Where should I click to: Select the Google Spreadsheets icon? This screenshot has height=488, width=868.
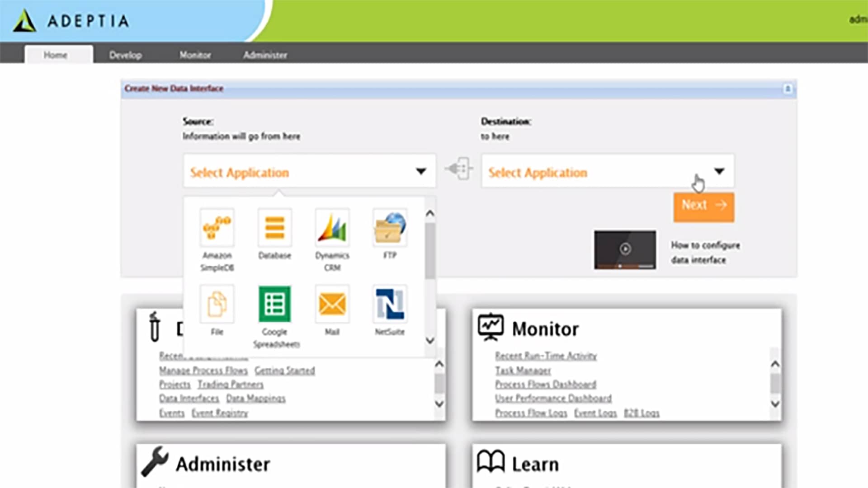coord(274,304)
